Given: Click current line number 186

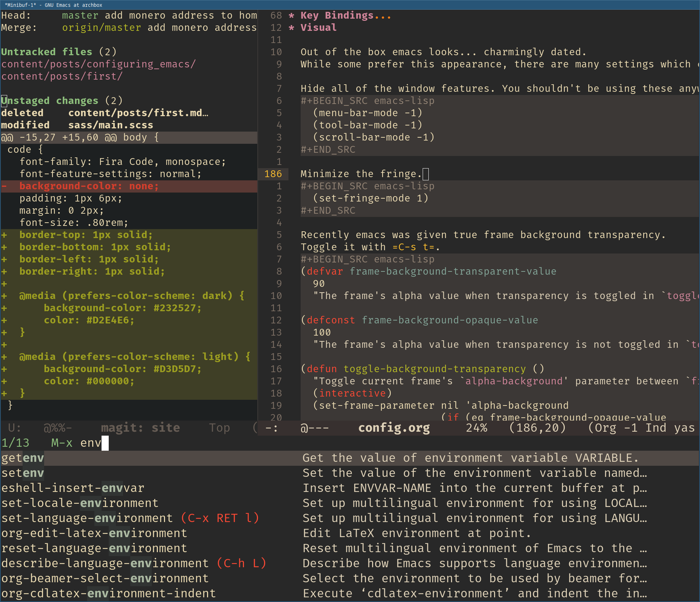Looking at the screenshot, I should tap(273, 174).
